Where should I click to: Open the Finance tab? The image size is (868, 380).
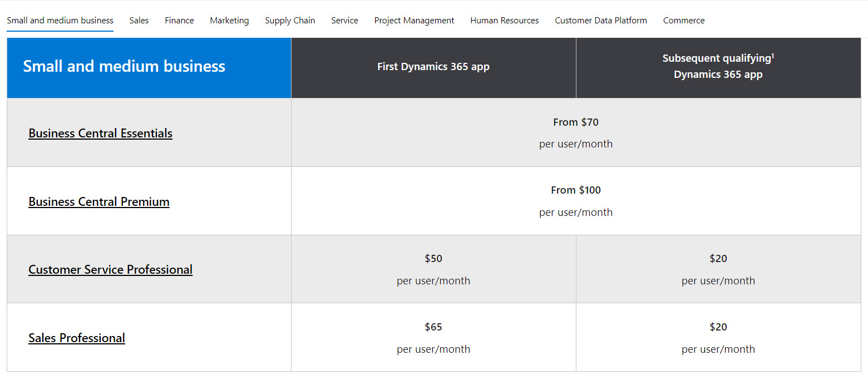(179, 21)
